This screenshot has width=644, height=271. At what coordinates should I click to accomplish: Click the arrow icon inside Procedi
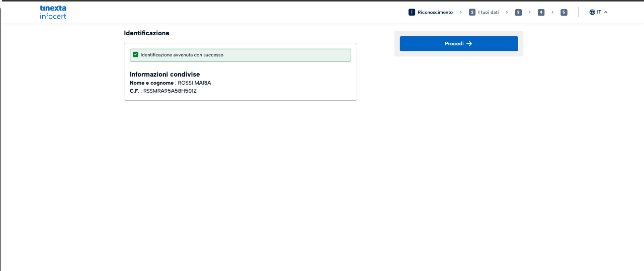coord(469,44)
